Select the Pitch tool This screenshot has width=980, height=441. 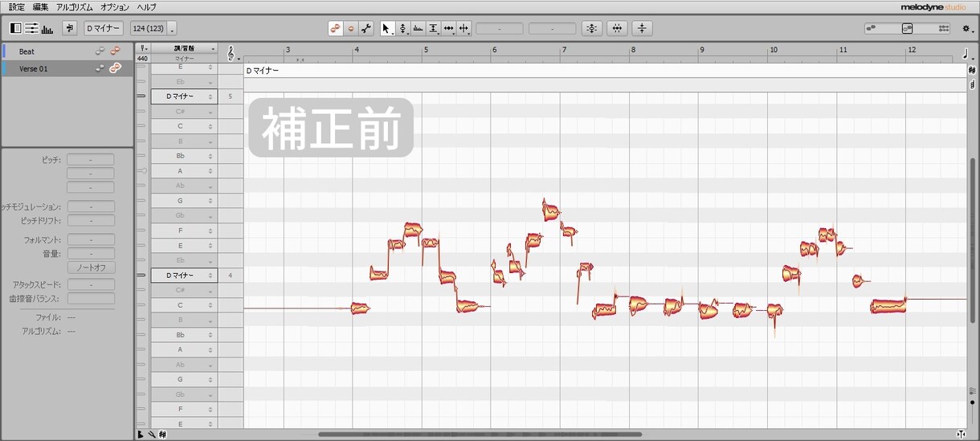pyautogui.click(x=402, y=28)
